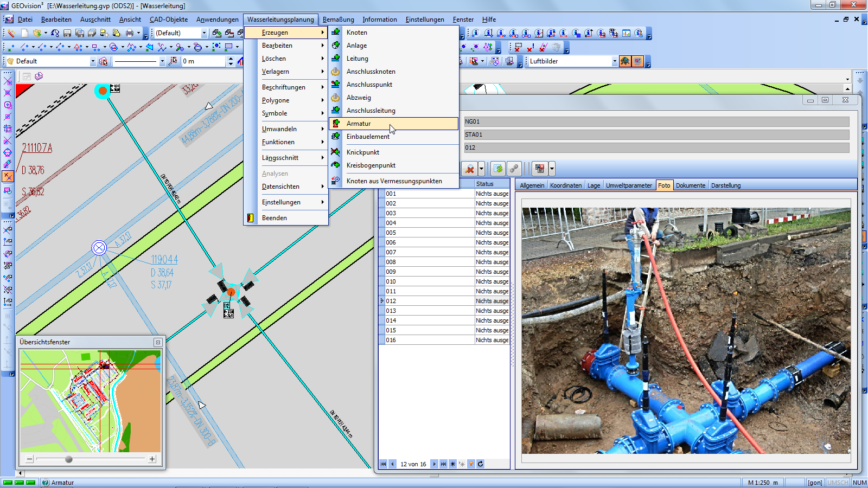The height and width of the screenshot is (488, 868).
Task: Click the printer icon
Action: tap(130, 33)
